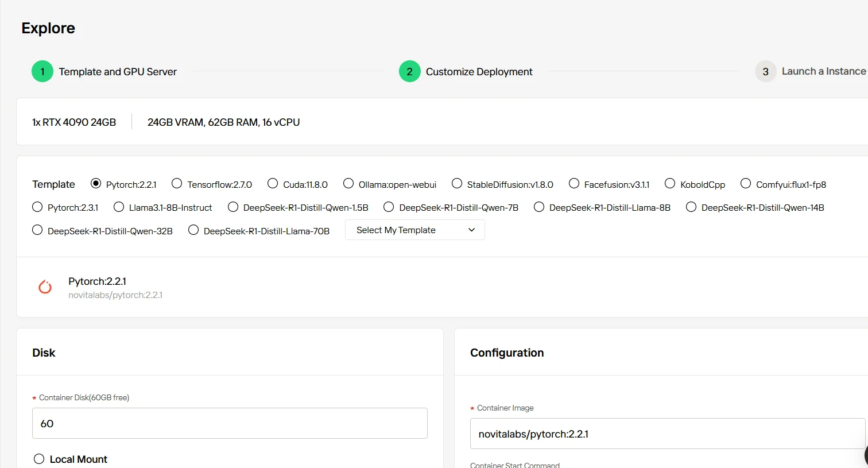This screenshot has width=868, height=468.
Task: Go to Customize Deployment step
Action: (x=479, y=72)
